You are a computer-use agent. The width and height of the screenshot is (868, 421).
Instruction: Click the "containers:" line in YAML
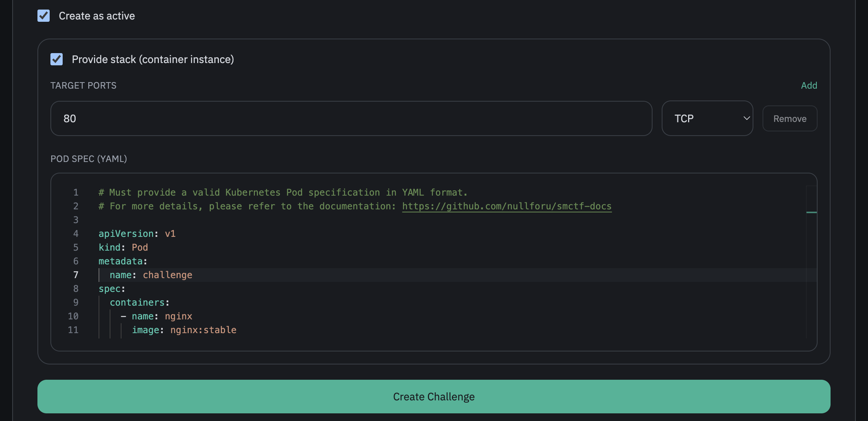(139, 302)
